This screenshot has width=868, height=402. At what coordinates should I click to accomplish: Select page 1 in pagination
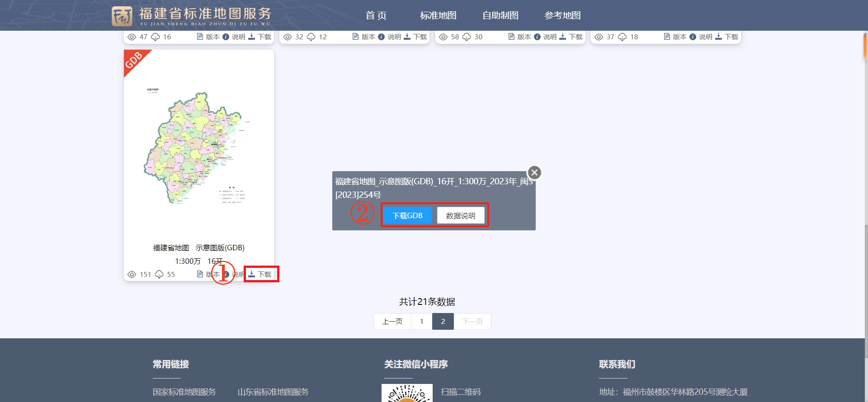pyautogui.click(x=422, y=321)
